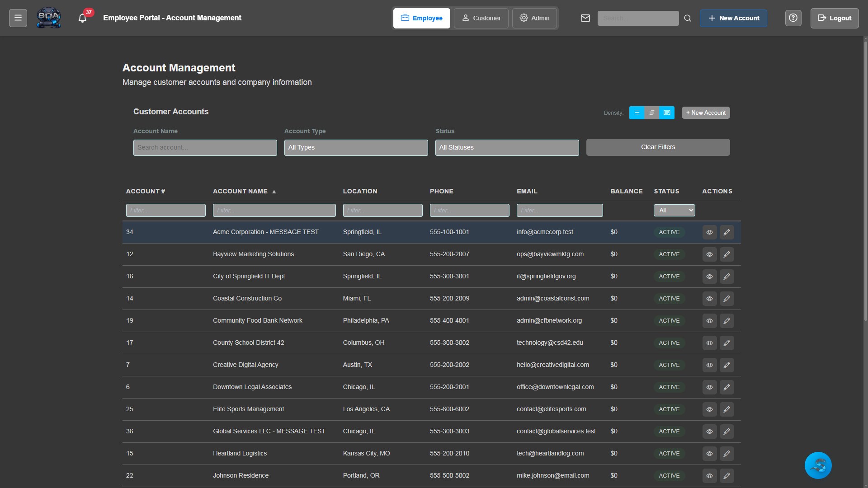View details of Acme Corporation account
Screen dimensions: 868x488
(709, 232)
